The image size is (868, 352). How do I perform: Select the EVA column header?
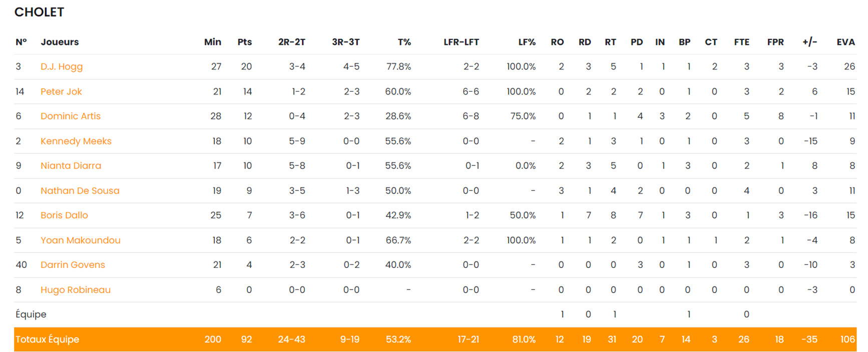[845, 42]
